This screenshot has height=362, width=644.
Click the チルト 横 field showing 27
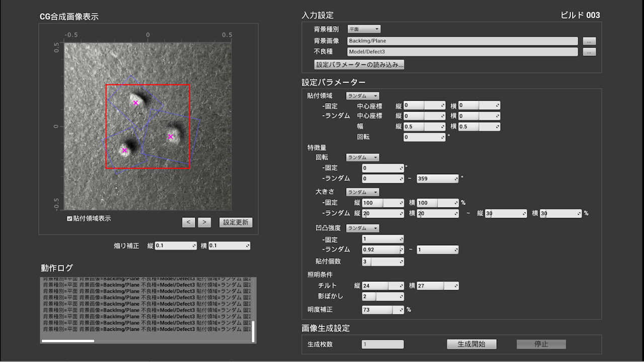[438, 285]
